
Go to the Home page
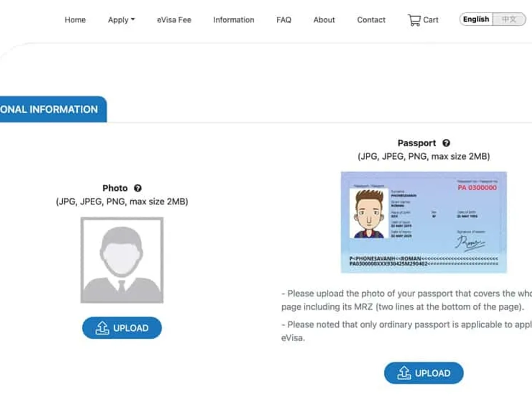[x=75, y=20]
